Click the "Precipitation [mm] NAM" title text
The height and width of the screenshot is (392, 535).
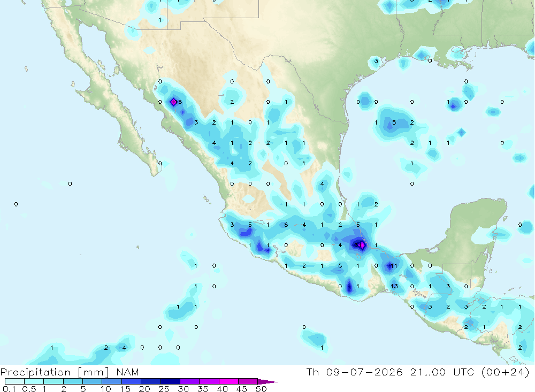(70, 372)
